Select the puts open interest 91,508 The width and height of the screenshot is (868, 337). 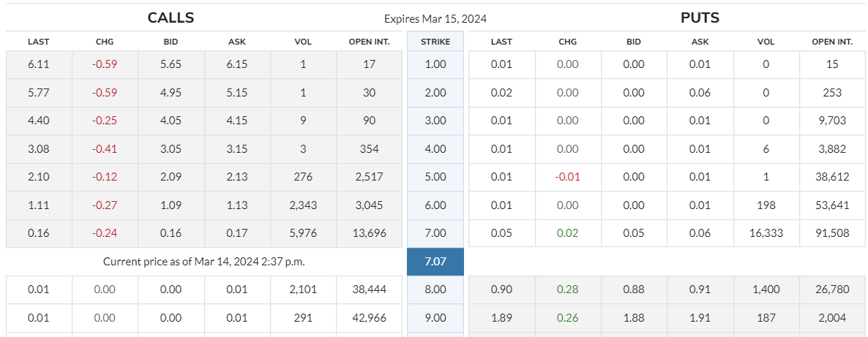click(831, 233)
